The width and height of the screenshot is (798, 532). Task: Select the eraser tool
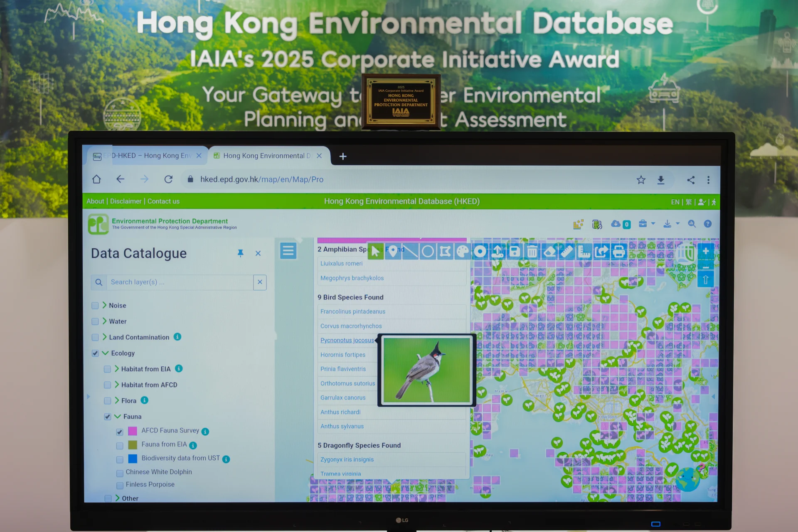(549, 251)
